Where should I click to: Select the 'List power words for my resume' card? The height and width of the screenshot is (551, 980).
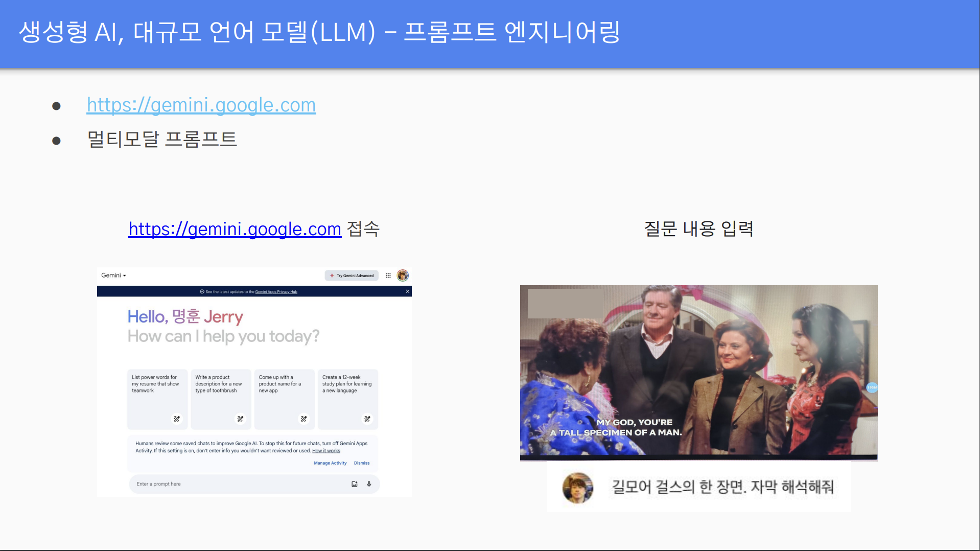[x=157, y=399]
